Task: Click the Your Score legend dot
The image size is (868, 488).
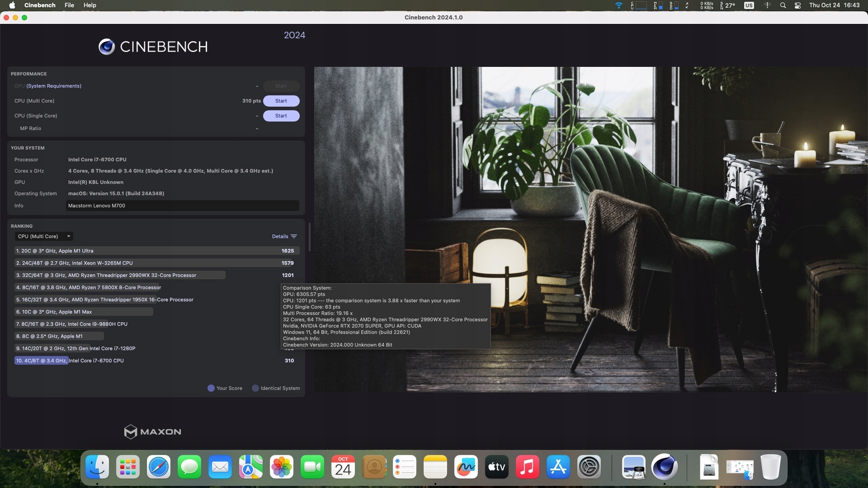Action: pyautogui.click(x=211, y=388)
